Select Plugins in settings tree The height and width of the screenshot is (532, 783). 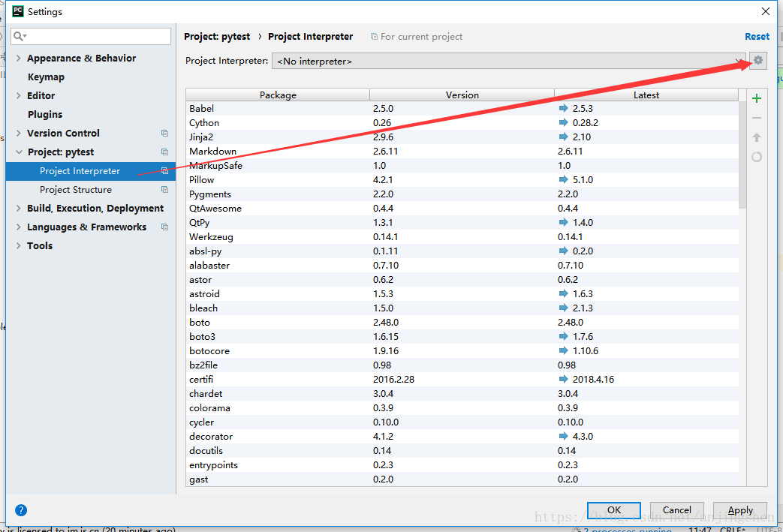coord(45,114)
